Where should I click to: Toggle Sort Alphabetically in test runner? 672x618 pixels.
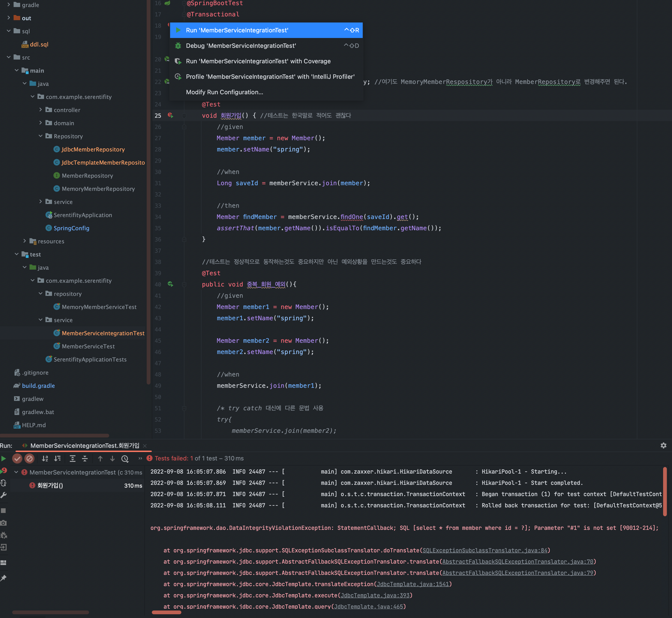pos(45,459)
